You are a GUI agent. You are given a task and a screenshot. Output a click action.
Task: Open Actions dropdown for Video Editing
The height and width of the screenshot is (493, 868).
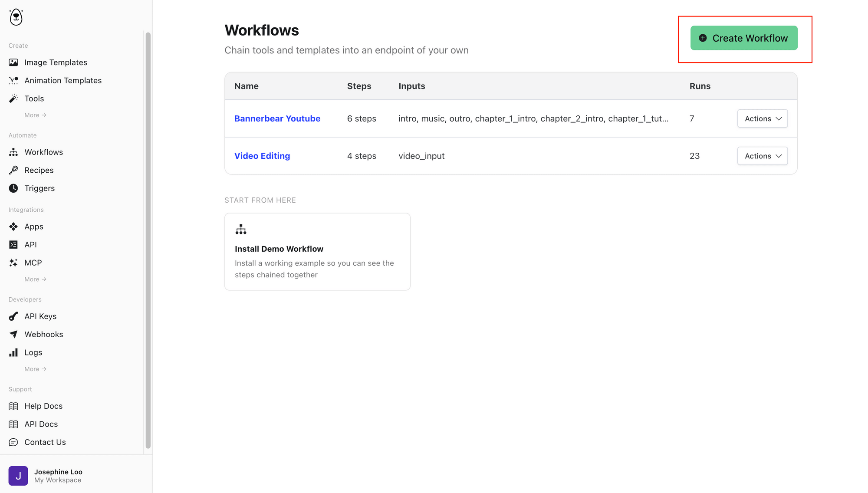763,156
